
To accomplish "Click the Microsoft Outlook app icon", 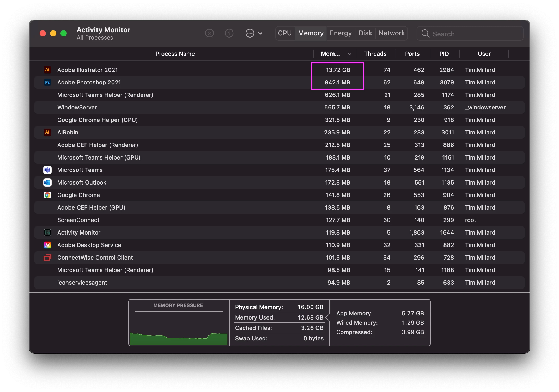I will [x=47, y=182].
